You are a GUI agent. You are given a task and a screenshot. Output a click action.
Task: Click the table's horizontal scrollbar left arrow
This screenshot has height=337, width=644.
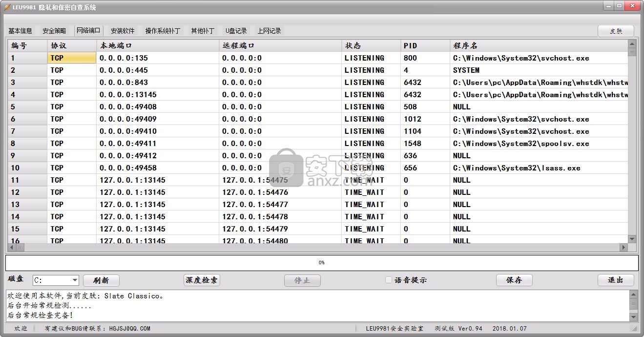pos(12,248)
